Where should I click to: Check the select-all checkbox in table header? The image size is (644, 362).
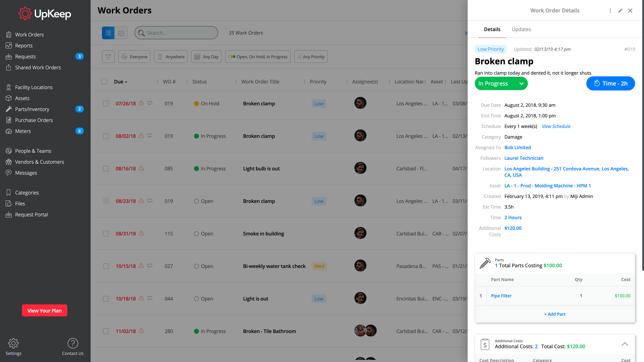pyautogui.click(x=104, y=81)
